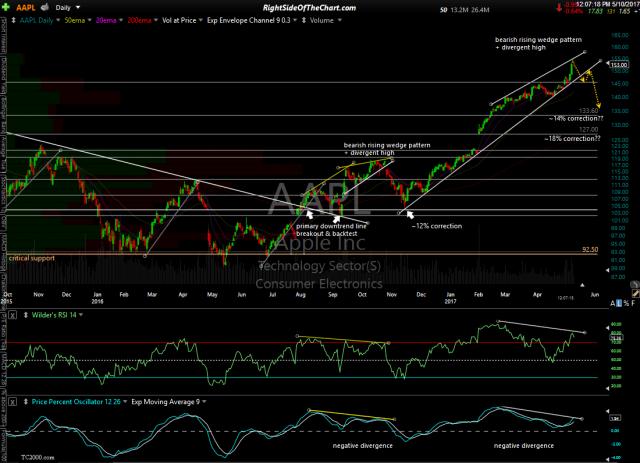Click the RSI current value label on axis
This screenshot has height=463, width=640.
coord(616,338)
